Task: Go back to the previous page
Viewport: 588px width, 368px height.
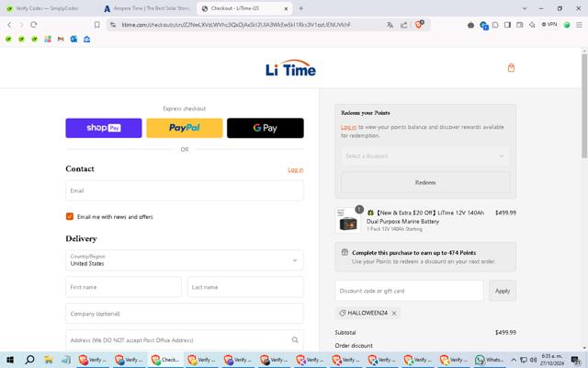Action: 9,25
